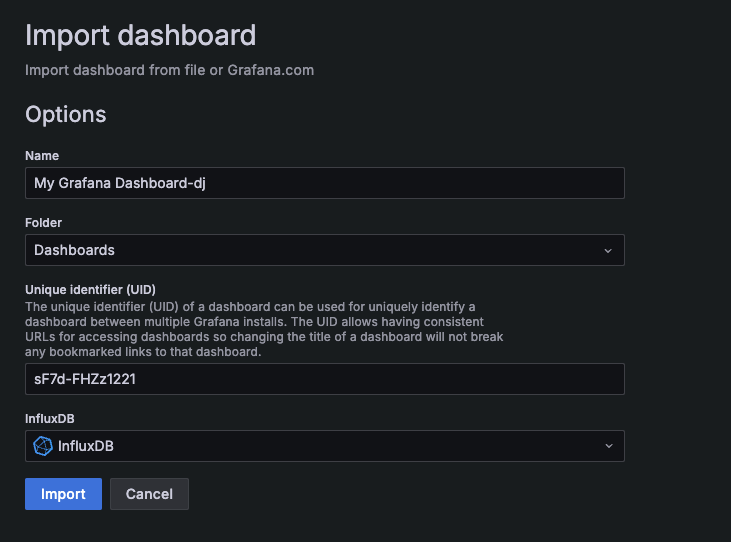The width and height of the screenshot is (731, 542).
Task: Click the "Unique identifier (UID)" label
Action: pyautogui.click(x=90, y=290)
